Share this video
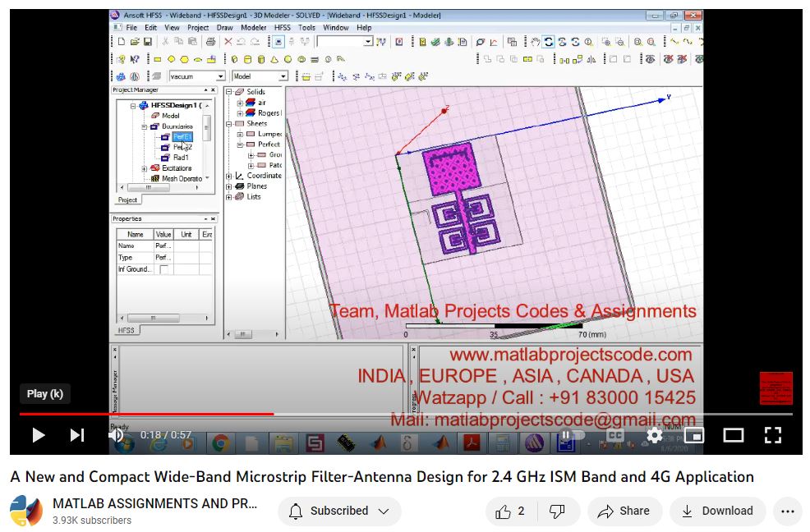The image size is (810, 532). coord(624,511)
